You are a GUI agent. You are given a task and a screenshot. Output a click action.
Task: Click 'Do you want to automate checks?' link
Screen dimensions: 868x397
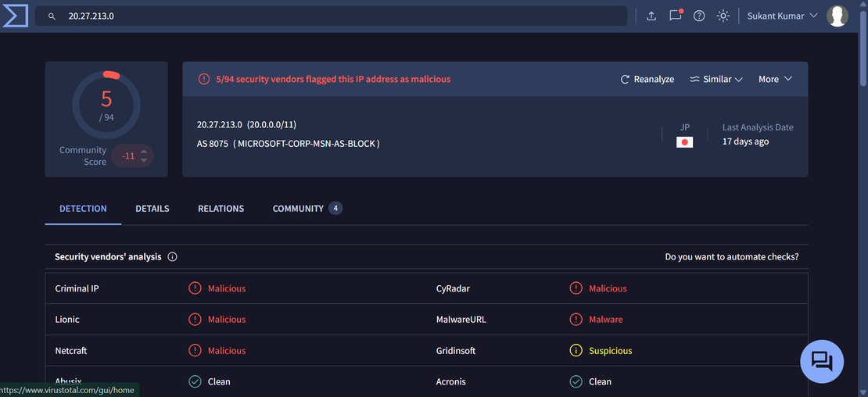[x=731, y=257]
